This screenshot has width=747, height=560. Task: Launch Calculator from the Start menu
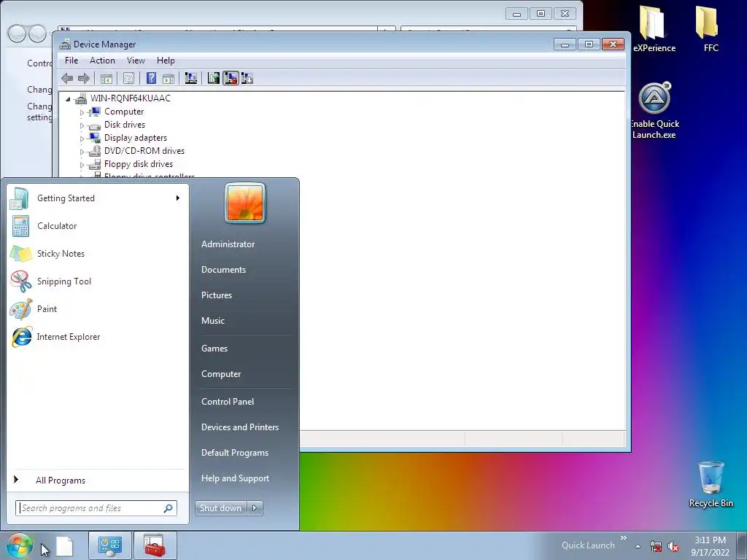(98, 226)
